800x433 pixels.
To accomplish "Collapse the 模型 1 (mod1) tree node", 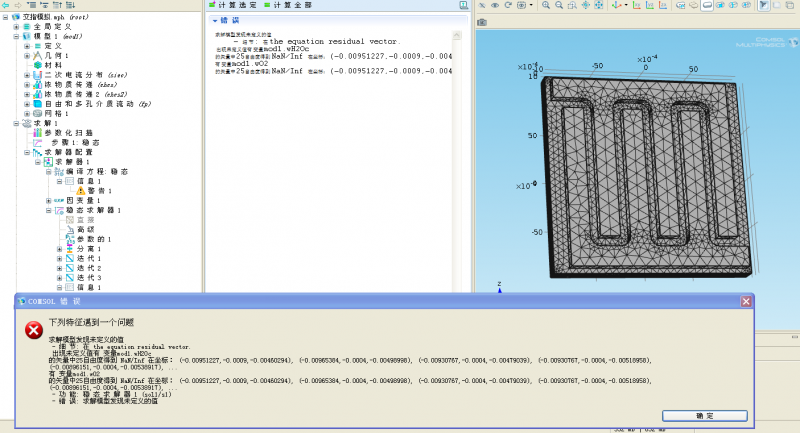I will pyautogui.click(x=16, y=36).
